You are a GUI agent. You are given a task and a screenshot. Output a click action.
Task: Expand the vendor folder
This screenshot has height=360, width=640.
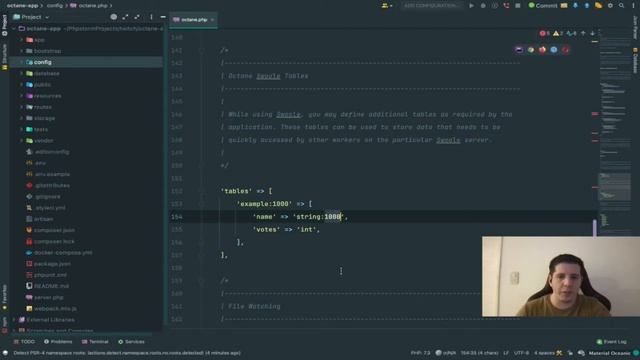[21, 140]
